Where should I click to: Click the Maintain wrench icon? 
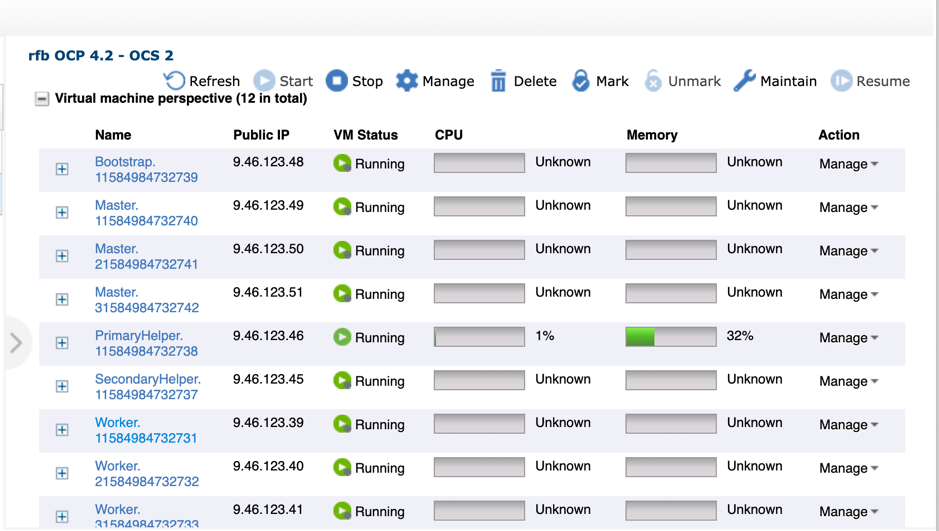click(x=744, y=80)
